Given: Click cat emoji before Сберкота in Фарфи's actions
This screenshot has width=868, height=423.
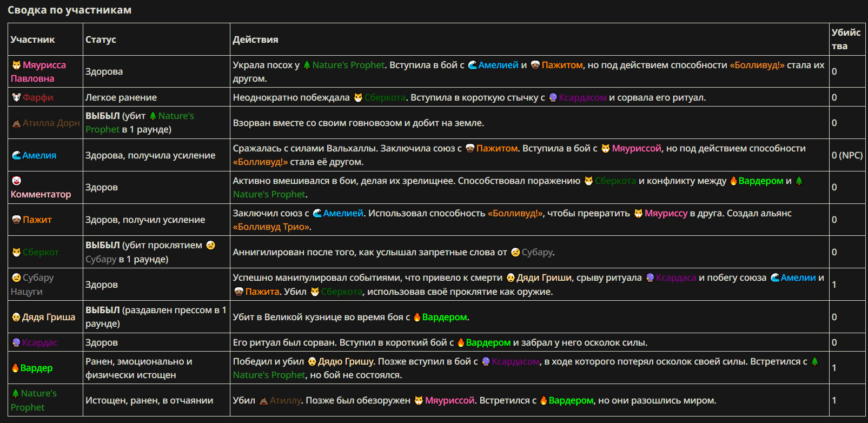Looking at the screenshot, I should pos(358,97).
